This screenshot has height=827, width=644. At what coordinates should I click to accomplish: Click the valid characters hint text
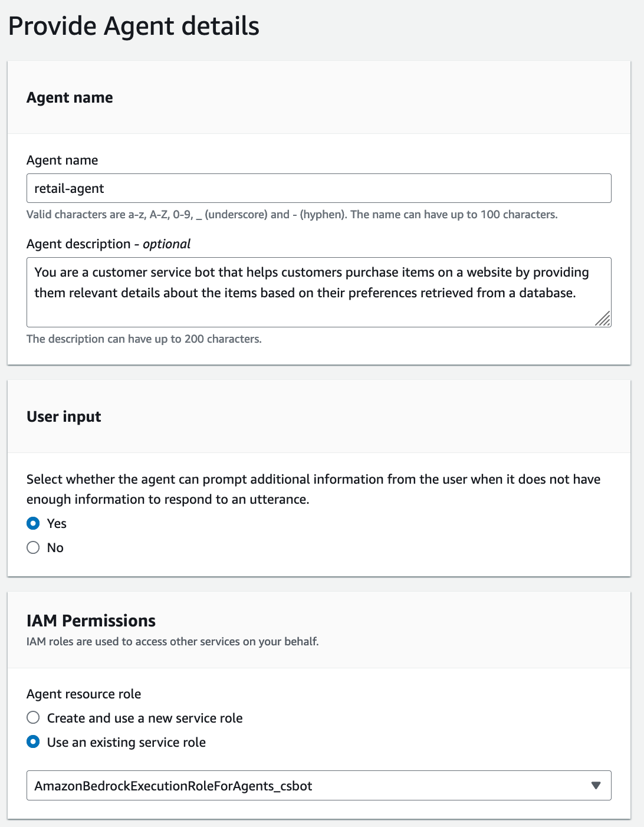(292, 215)
